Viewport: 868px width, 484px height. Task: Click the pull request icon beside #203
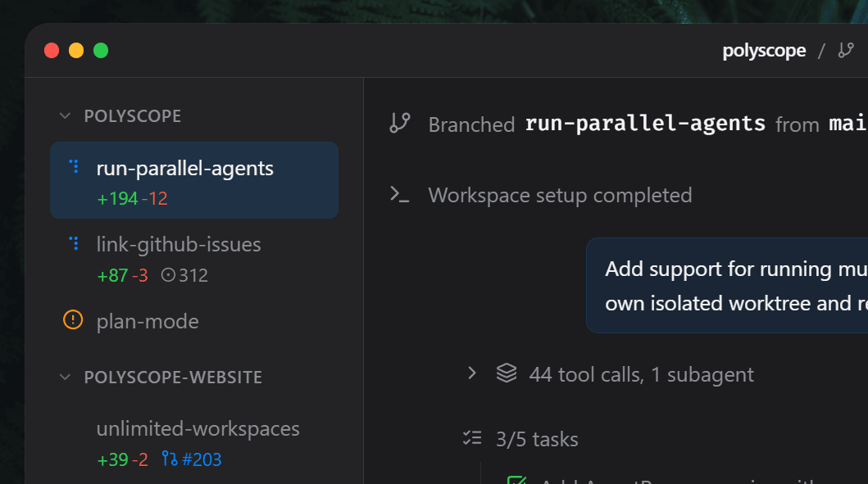pos(170,459)
